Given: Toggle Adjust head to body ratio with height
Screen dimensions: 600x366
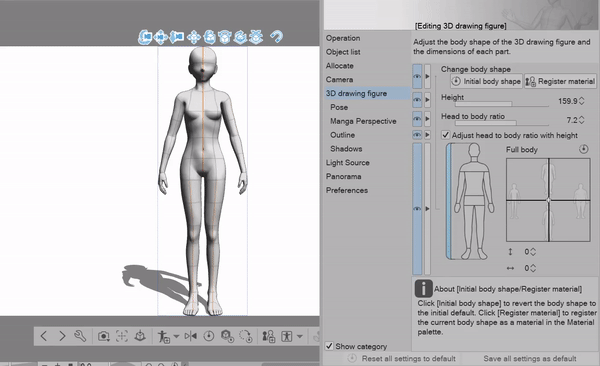Looking at the screenshot, I should 445,135.
